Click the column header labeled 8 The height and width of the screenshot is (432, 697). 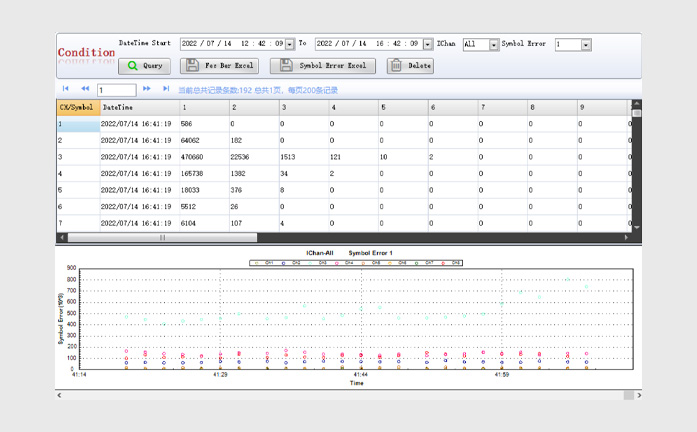(x=553, y=108)
